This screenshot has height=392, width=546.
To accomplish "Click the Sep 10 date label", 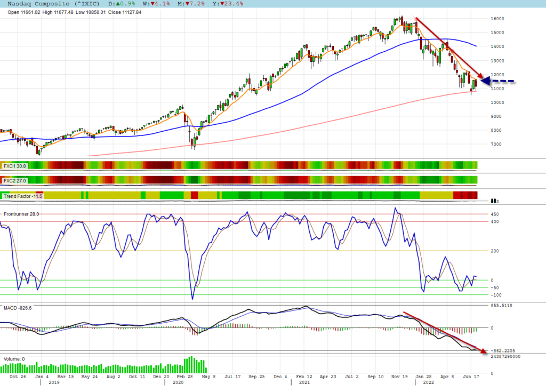I will coord(375,377).
